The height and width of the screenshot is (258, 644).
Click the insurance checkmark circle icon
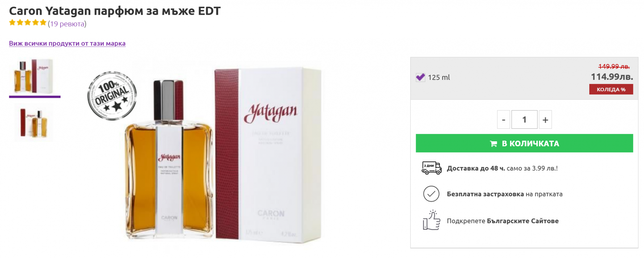point(431,194)
